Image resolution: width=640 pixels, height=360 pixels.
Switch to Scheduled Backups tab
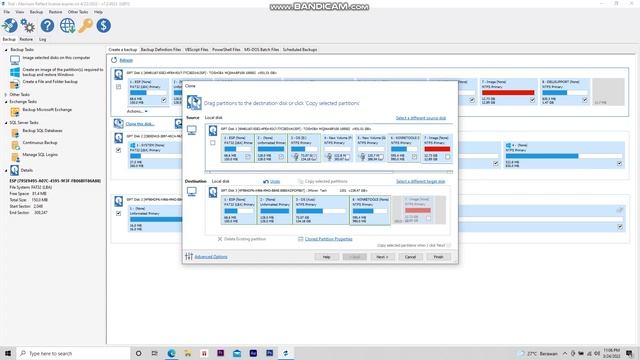(x=300, y=49)
